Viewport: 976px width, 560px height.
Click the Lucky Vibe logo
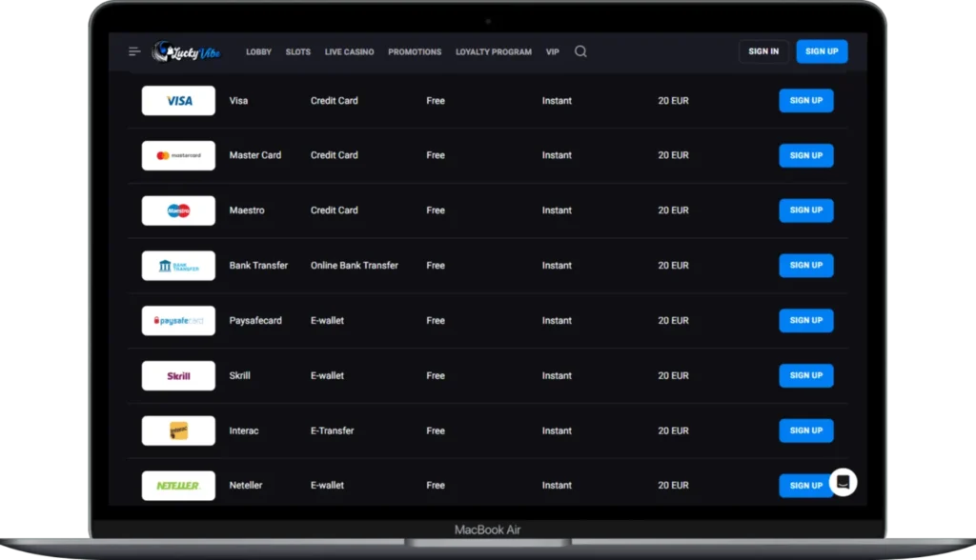click(186, 51)
